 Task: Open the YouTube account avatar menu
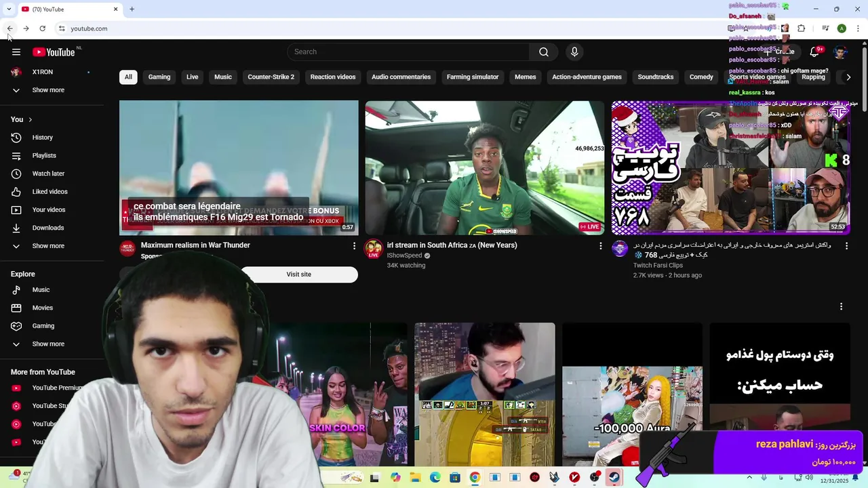pos(841,52)
